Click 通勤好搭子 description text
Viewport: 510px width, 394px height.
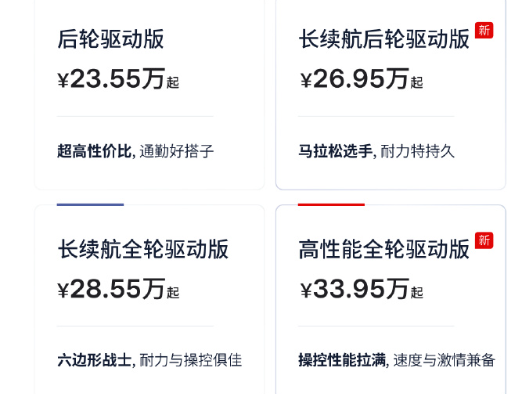177,151
